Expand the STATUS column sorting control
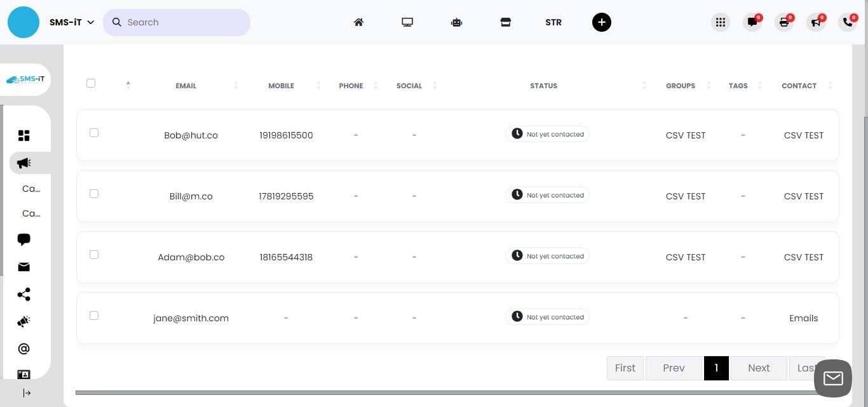Screen dimensions: 868x407 click(x=645, y=84)
